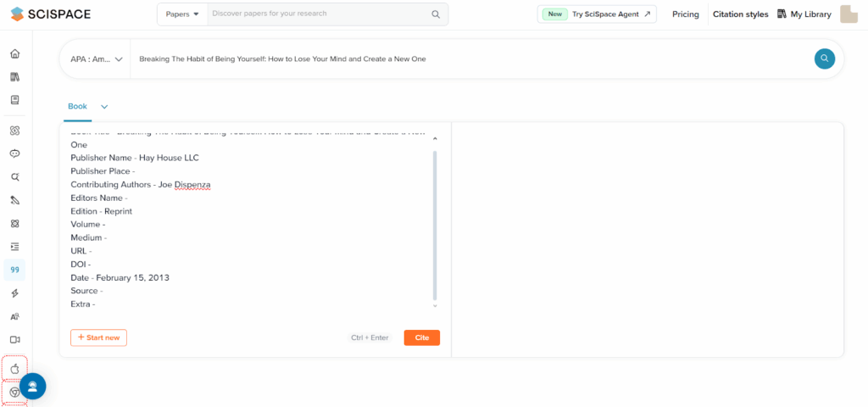Open the APA citation style dropdown
Viewport: 868px width, 407px height.
[97, 59]
